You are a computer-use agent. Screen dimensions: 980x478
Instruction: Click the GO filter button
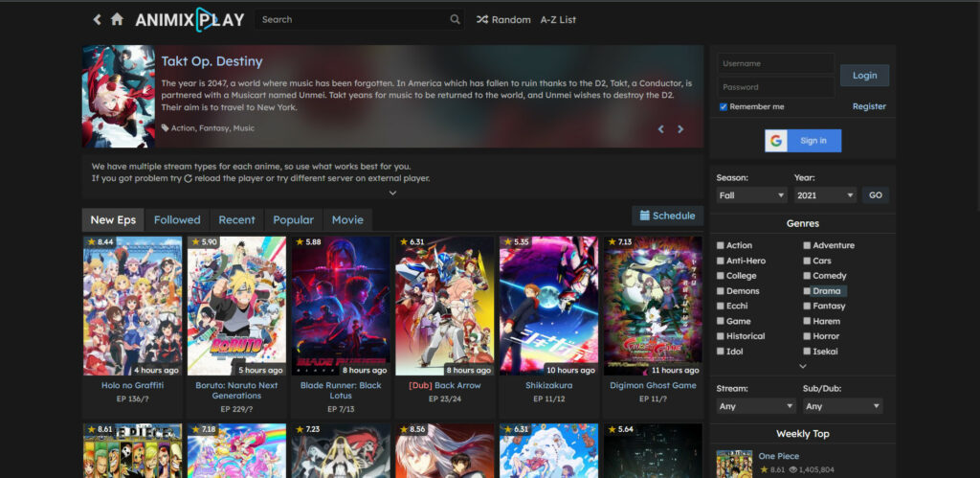(876, 195)
